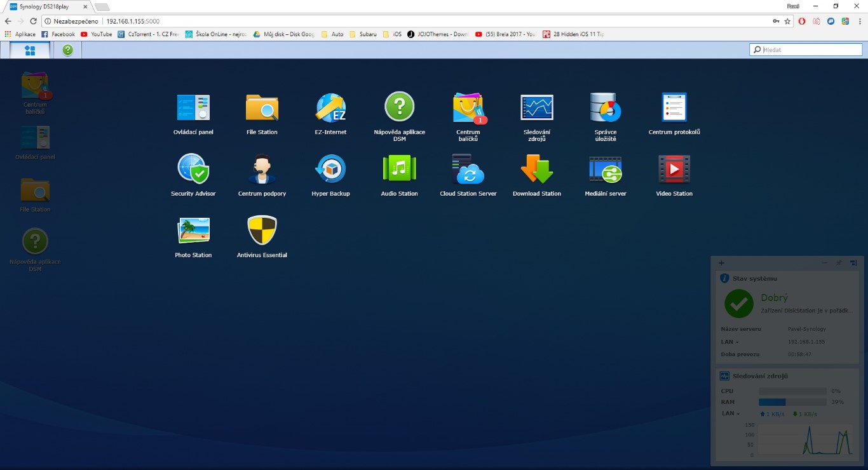Add a widget using the plus button
The width and height of the screenshot is (868, 470).
point(721,263)
